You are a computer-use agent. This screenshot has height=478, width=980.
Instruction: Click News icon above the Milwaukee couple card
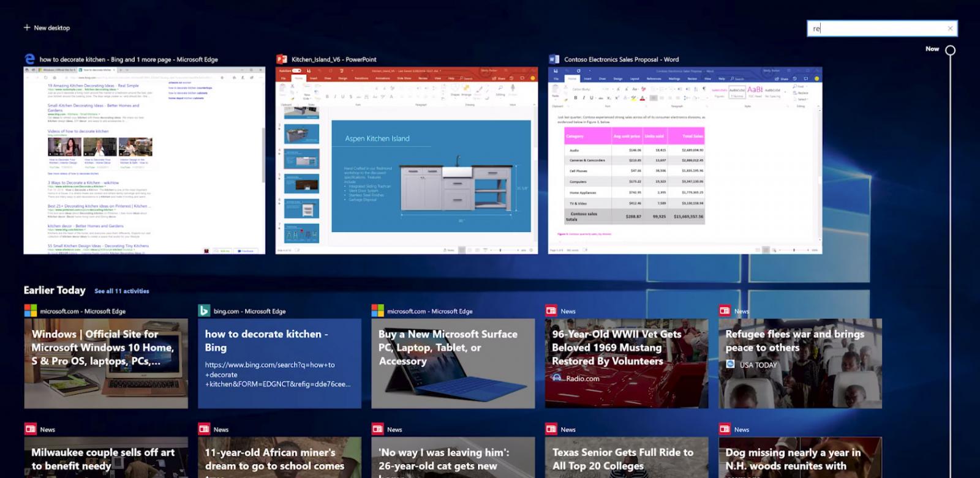pos(30,429)
